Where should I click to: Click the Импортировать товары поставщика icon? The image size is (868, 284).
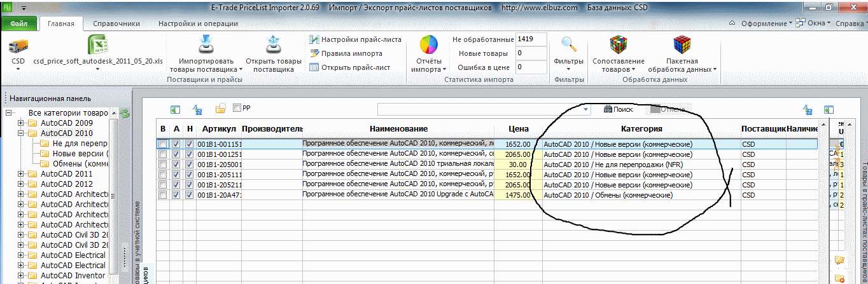[206, 45]
